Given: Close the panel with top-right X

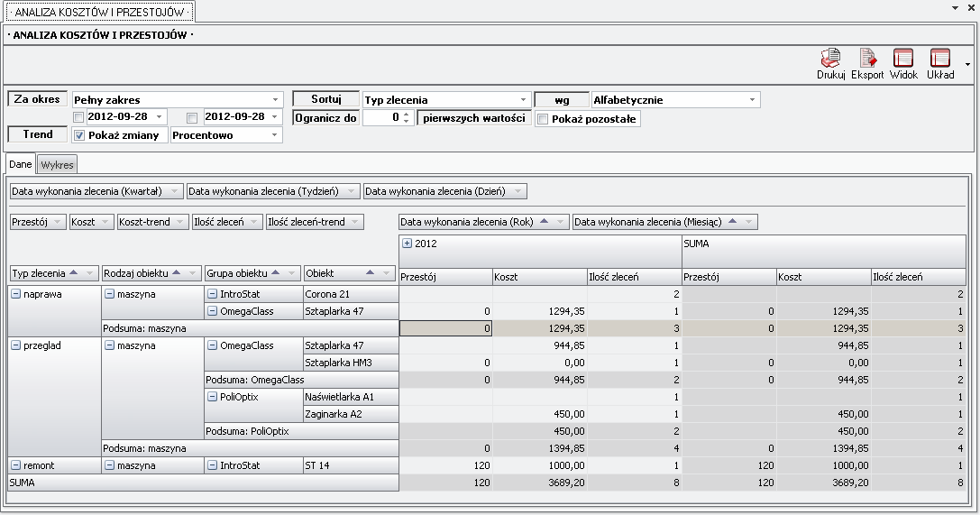Looking at the screenshot, I should [969, 8].
